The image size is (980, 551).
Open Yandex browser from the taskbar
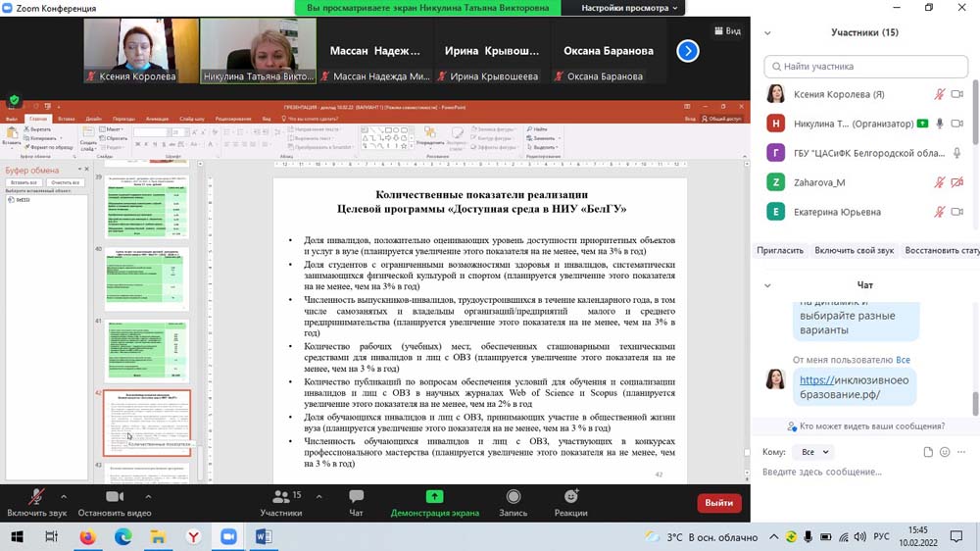point(193,537)
